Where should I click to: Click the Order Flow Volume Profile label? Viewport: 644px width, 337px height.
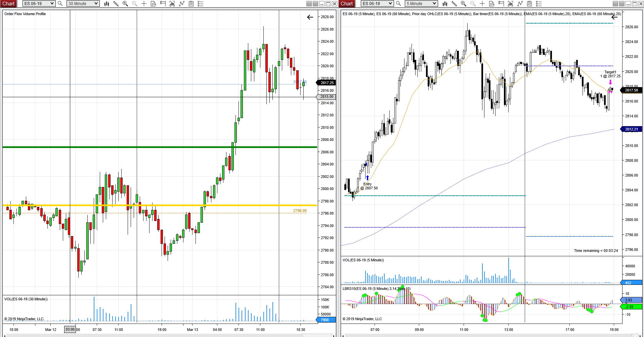point(25,14)
